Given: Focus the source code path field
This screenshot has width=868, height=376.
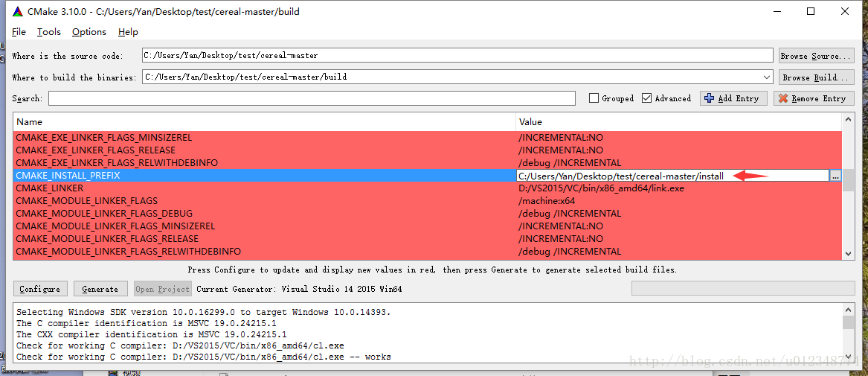Looking at the screenshot, I should [457, 55].
